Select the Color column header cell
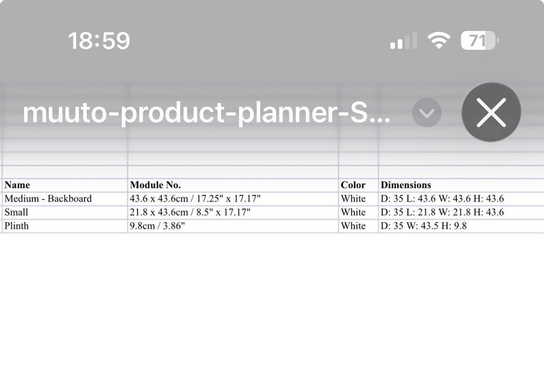This screenshot has width=544, height=392. click(x=353, y=185)
